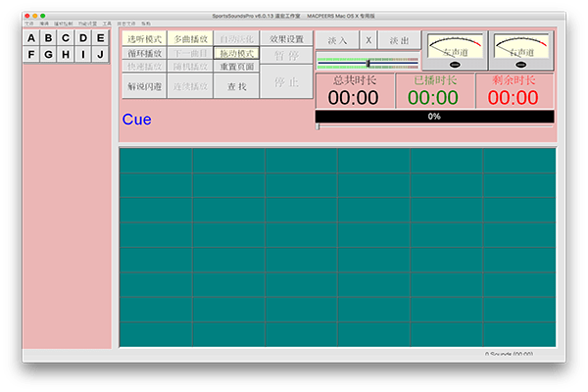Viewport: 588px width, 392px height.
Task: Click the red 剩余时长 remaining time display
Action: 514,91
